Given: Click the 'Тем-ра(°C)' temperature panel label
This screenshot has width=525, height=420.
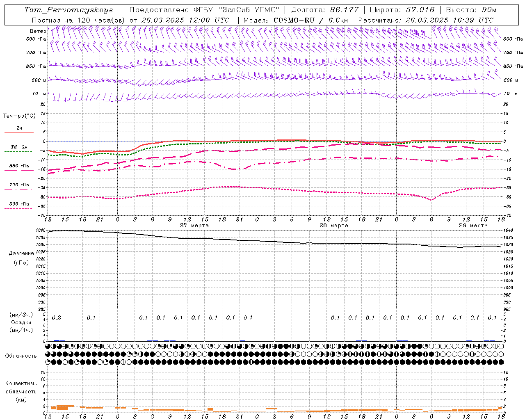Looking at the screenshot, I should coord(20,116).
